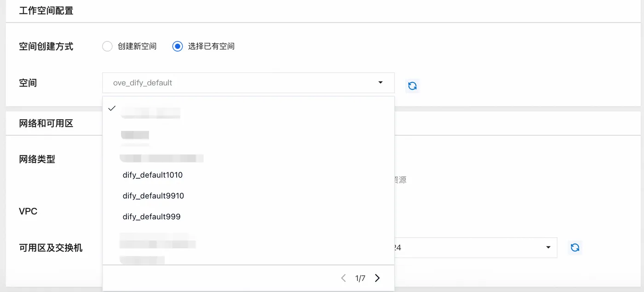Click the checkmarked first dropdown option
This screenshot has width=644, height=292.
click(x=150, y=112)
